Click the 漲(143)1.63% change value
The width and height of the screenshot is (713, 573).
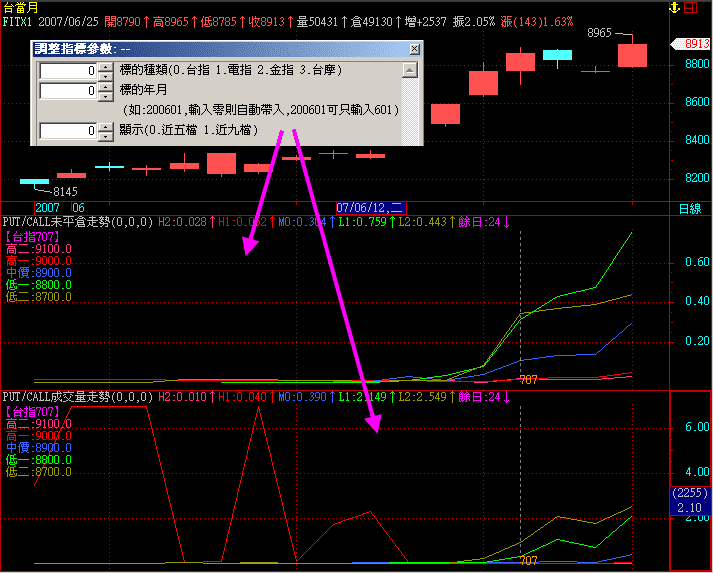click(x=537, y=21)
